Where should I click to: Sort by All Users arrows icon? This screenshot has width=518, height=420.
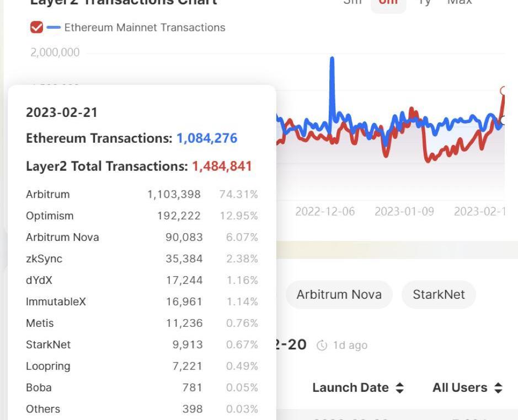[499, 387]
